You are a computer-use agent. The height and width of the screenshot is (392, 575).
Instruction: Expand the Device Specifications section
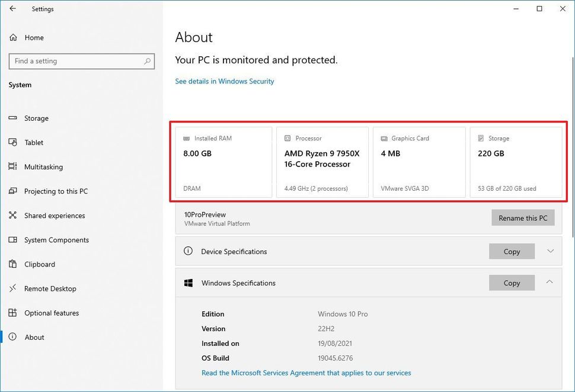549,251
